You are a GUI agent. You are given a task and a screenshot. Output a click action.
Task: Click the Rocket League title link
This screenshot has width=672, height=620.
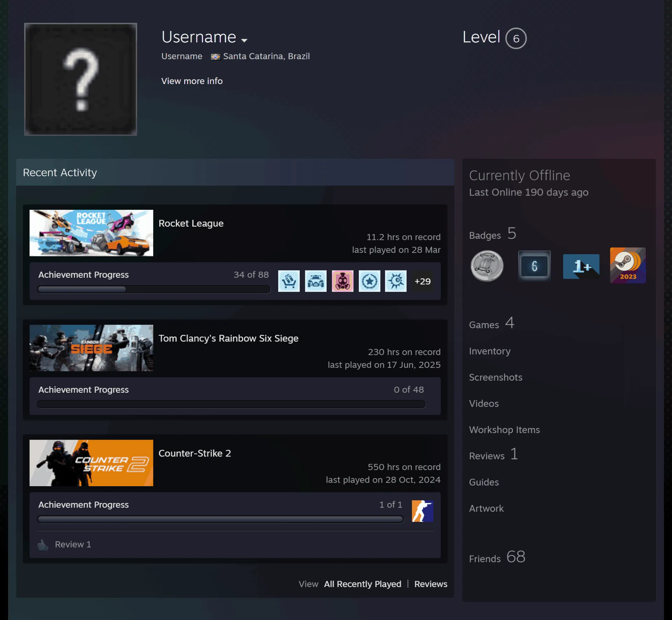191,223
